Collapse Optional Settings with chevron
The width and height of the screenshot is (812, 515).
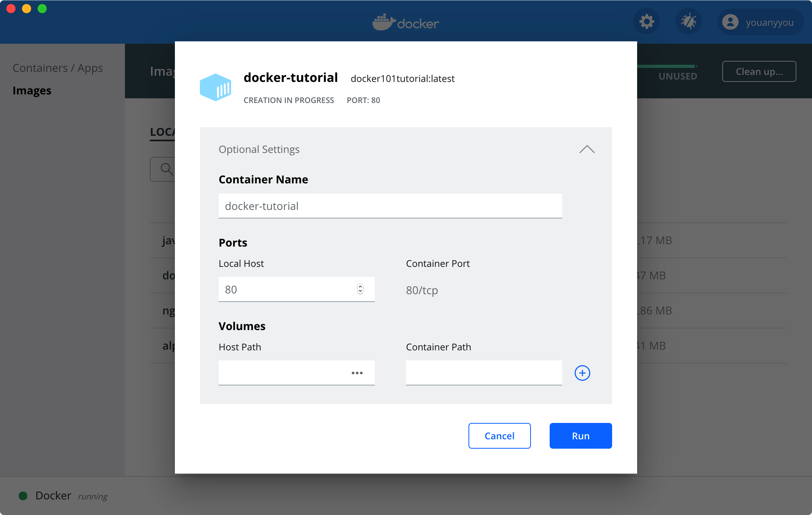(x=587, y=149)
